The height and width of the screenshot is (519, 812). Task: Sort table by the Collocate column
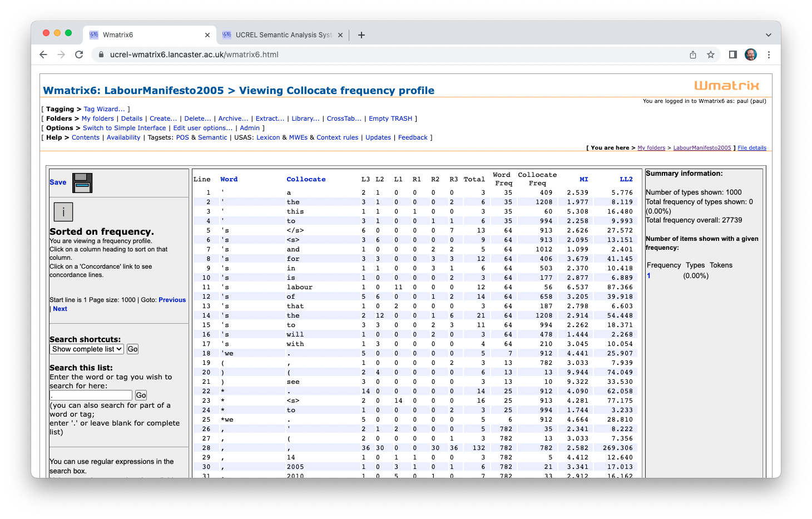coord(306,179)
